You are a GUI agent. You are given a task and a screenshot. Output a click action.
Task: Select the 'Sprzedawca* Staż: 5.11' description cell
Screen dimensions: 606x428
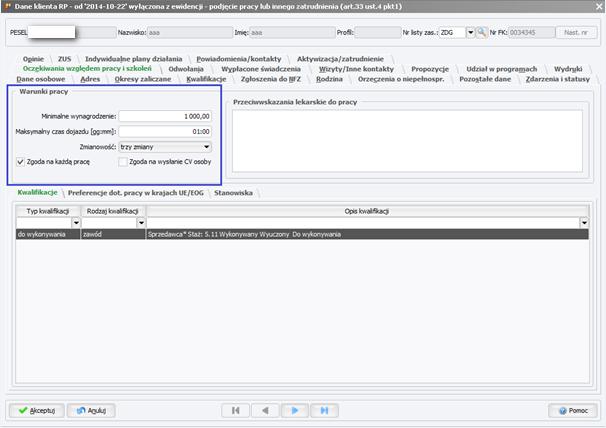[367, 234]
